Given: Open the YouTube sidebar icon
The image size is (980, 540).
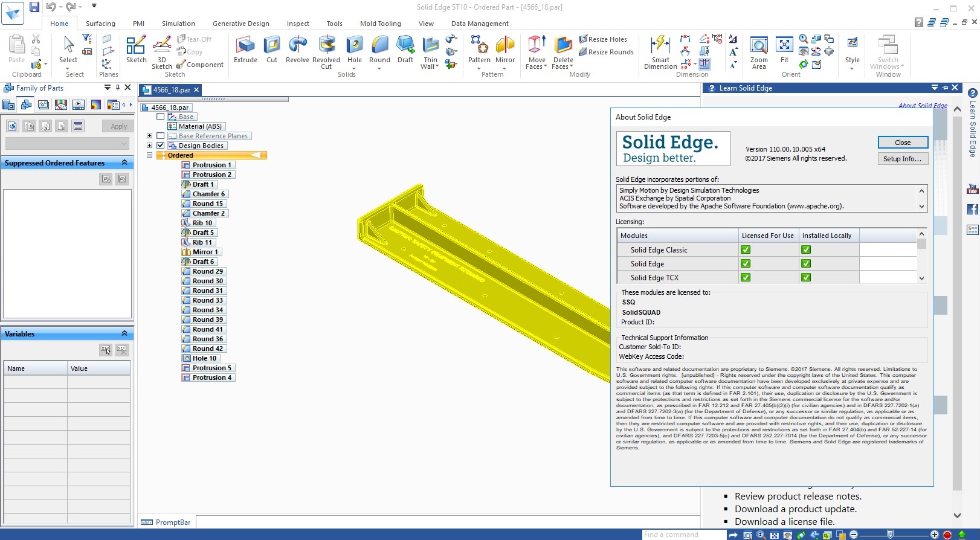Looking at the screenshot, I should point(972,189).
